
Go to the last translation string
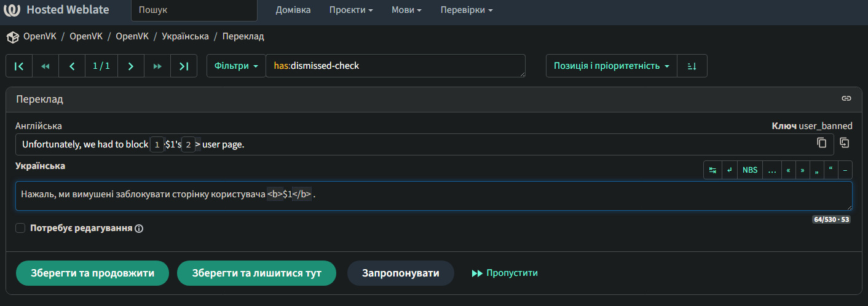pyautogui.click(x=184, y=66)
